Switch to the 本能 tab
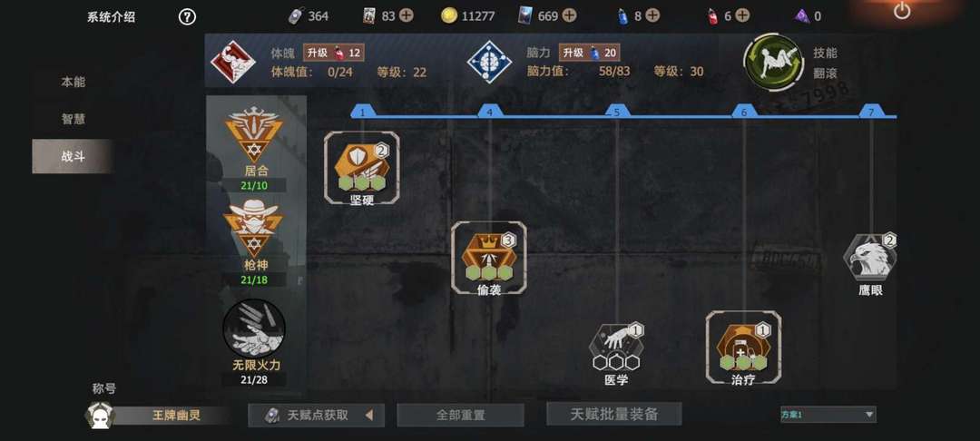 coord(73,82)
